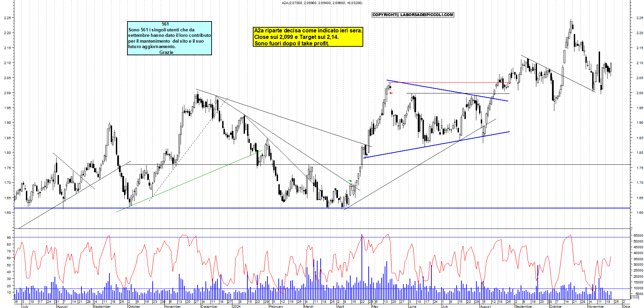Click "Grazie" in the cyan note box

(166, 52)
